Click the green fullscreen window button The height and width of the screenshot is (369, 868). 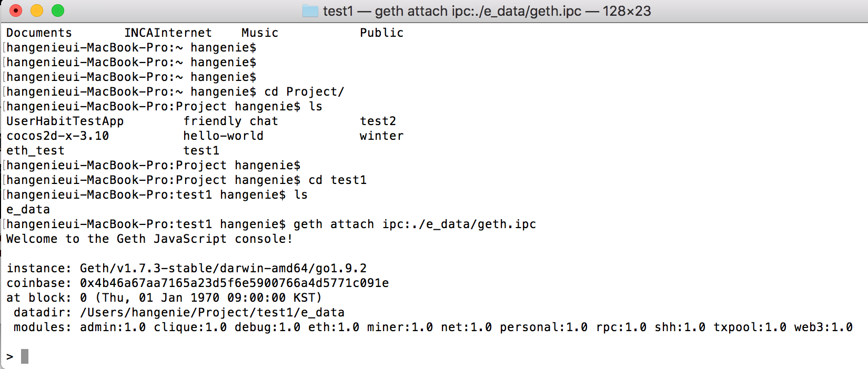click(x=58, y=11)
